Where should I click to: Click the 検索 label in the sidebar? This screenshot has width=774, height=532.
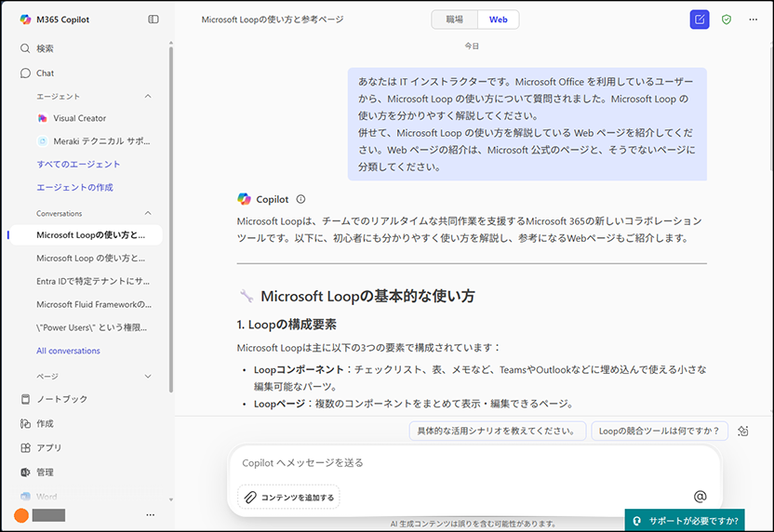coord(45,48)
